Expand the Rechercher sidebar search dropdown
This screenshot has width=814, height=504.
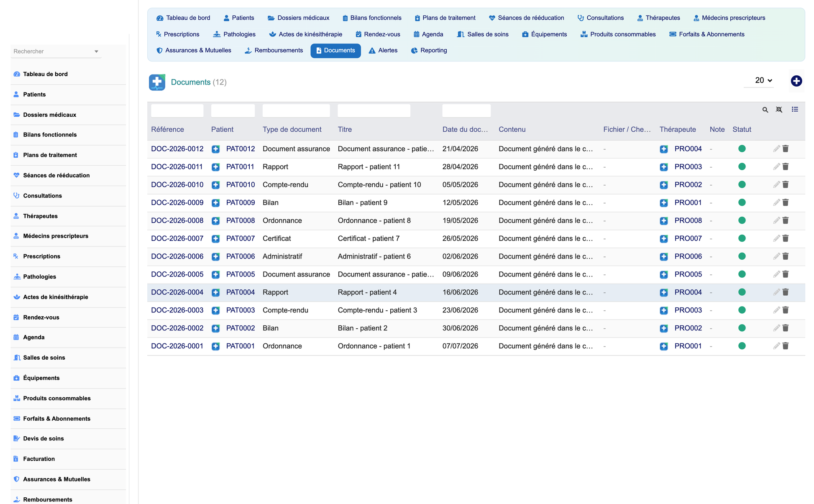pos(96,51)
